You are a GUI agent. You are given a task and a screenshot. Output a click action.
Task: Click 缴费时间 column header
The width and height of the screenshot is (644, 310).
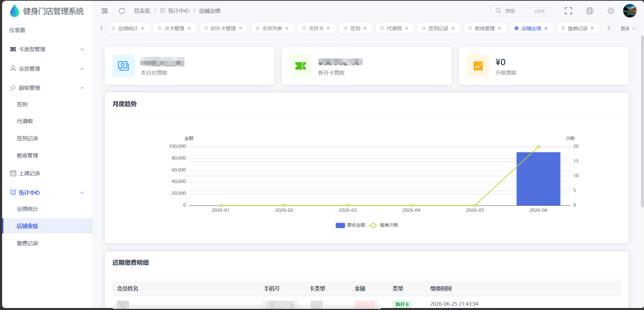pyautogui.click(x=441, y=288)
